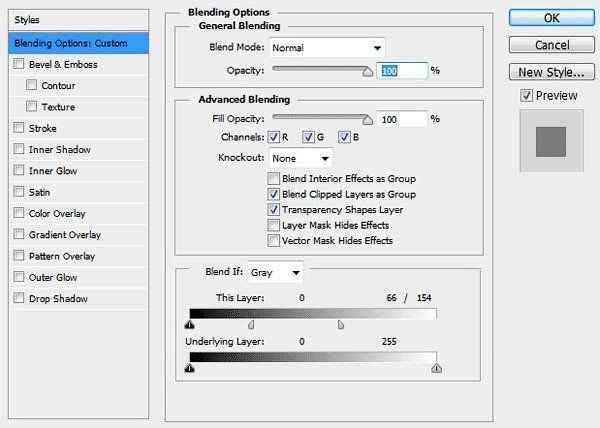Turn on Inner Glow checkbox

[x=19, y=170]
